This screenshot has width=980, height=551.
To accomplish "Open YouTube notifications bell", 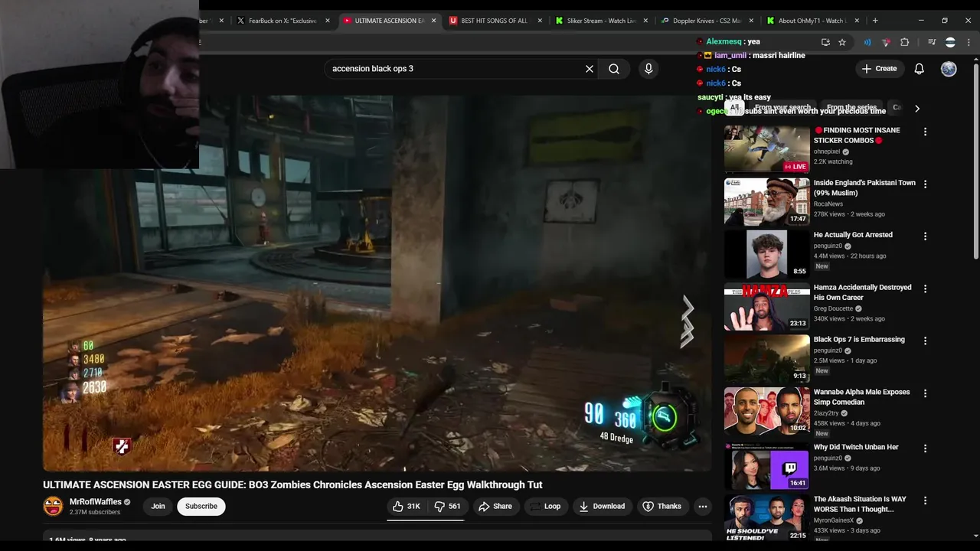I will tap(920, 69).
